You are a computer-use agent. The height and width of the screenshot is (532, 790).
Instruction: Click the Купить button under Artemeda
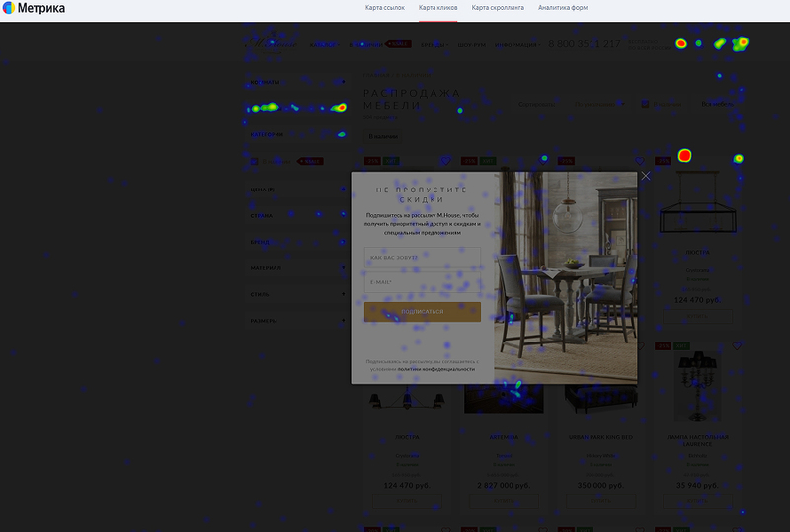click(x=504, y=501)
